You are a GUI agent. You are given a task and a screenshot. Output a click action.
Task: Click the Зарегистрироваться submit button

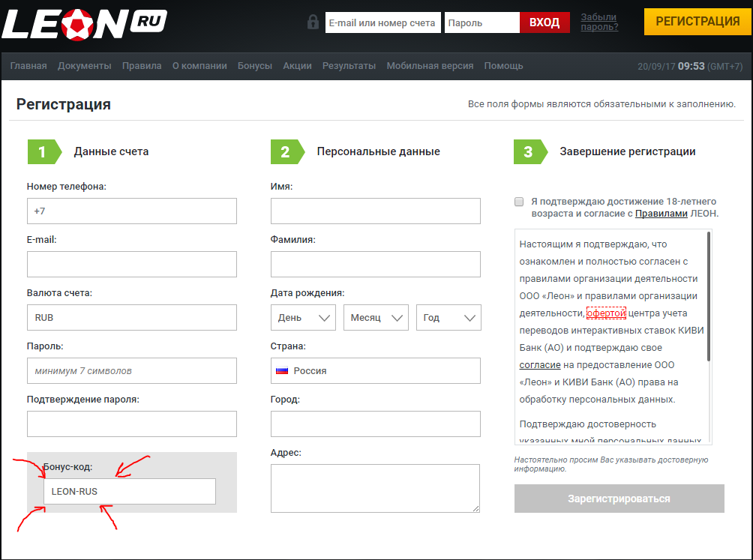click(x=619, y=499)
